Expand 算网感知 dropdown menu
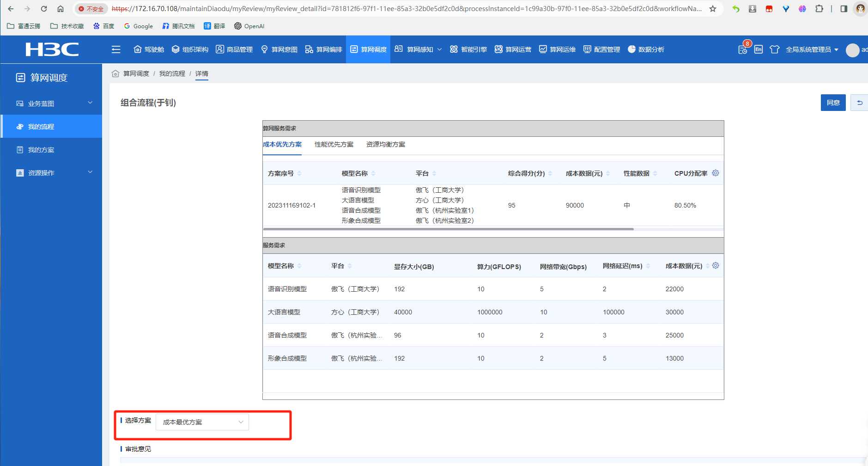The image size is (868, 466). click(418, 49)
